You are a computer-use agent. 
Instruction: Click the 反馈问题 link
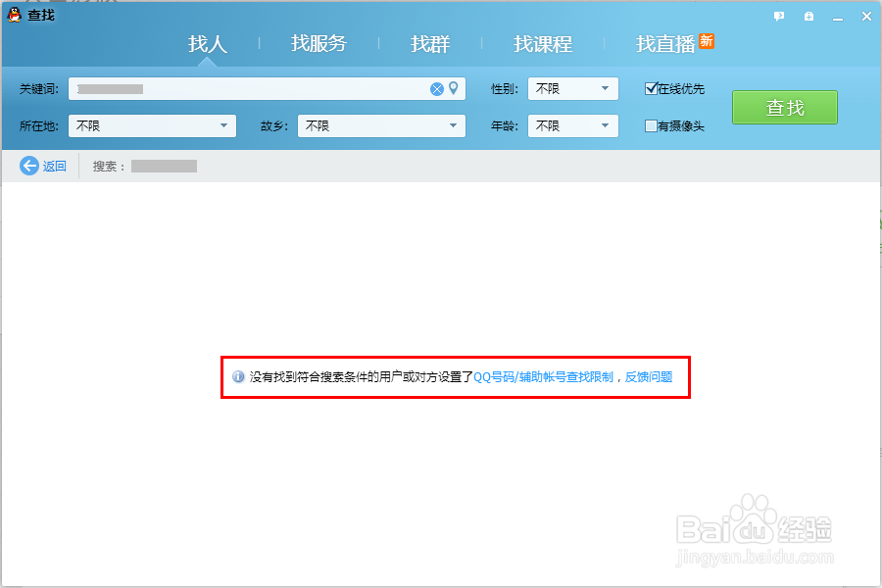(x=649, y=377)
